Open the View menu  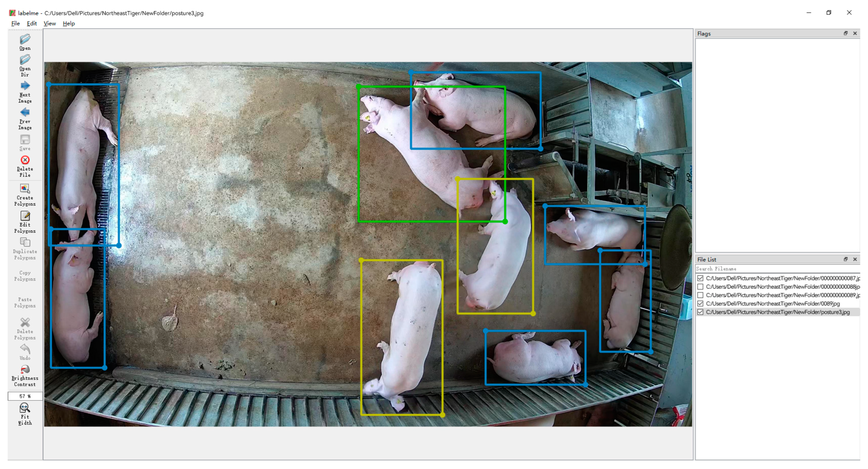(50, 23)
